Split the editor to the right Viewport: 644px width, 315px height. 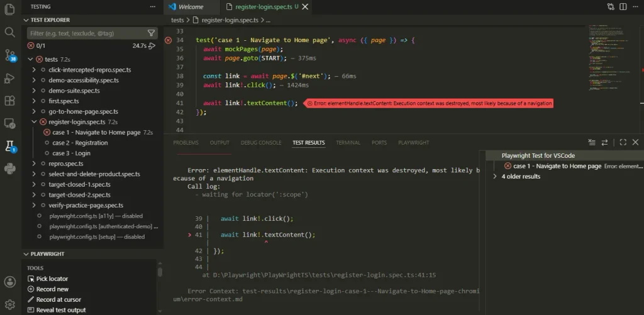[x=623, y=6]
